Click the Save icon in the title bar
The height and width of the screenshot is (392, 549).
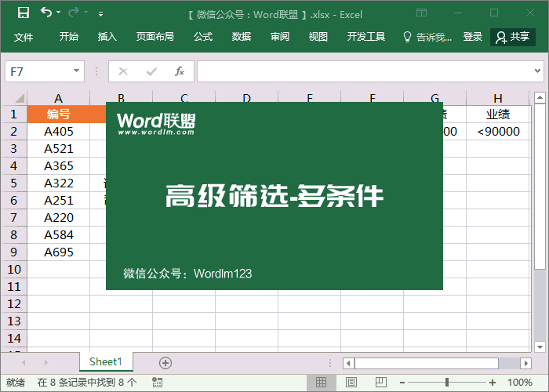[23, 13]
